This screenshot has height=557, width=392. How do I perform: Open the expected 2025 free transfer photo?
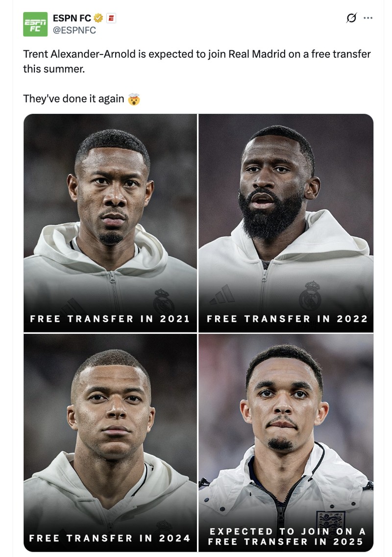pyautogui.click(x=286, y=443)
